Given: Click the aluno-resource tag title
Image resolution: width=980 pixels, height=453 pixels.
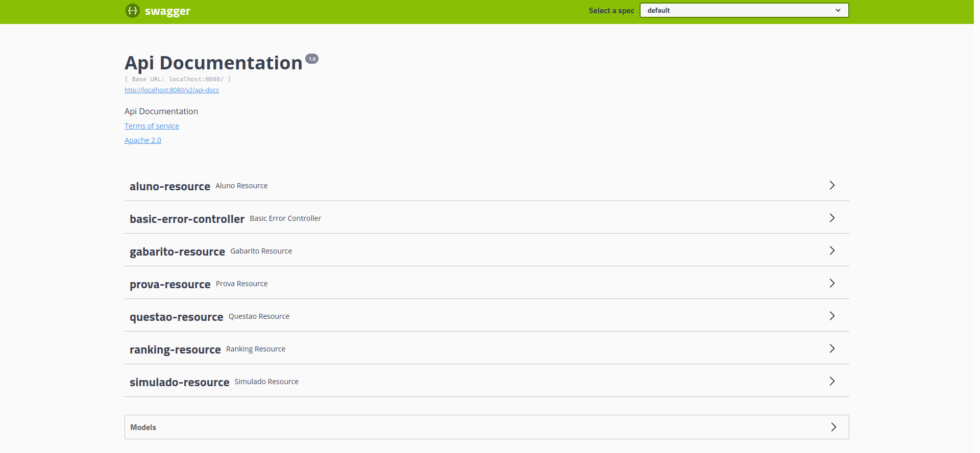Looking at the screenshot, I should point(170,186).
